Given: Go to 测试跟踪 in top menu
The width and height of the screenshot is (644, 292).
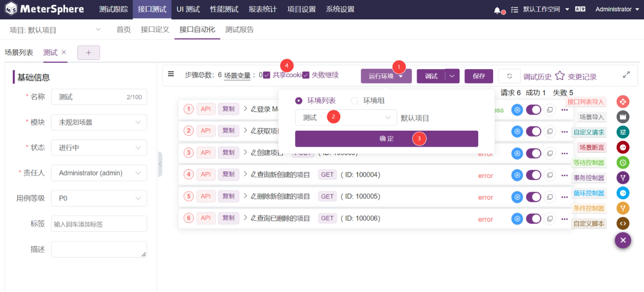Looking at the screenshot, I should point(113,10).
